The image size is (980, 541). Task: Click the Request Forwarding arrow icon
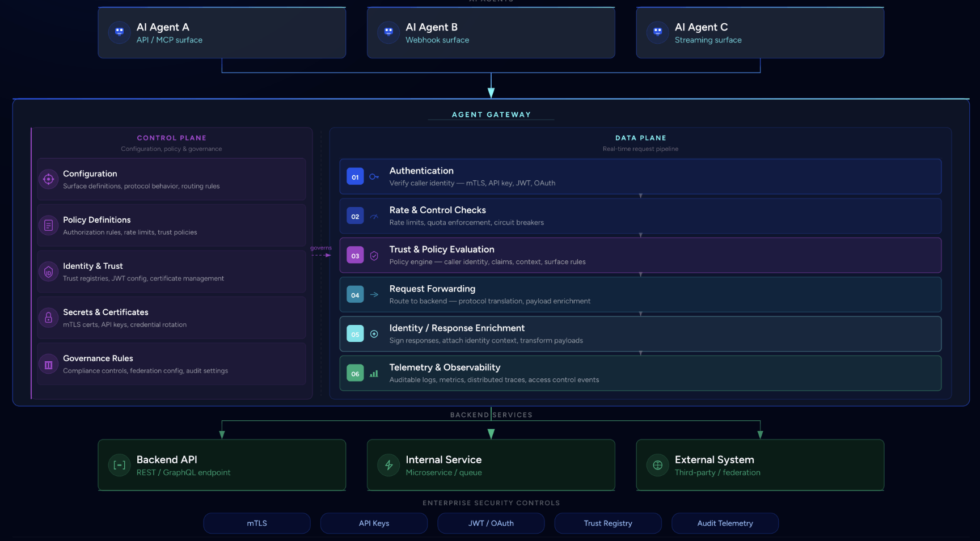(x=374, y=295)
